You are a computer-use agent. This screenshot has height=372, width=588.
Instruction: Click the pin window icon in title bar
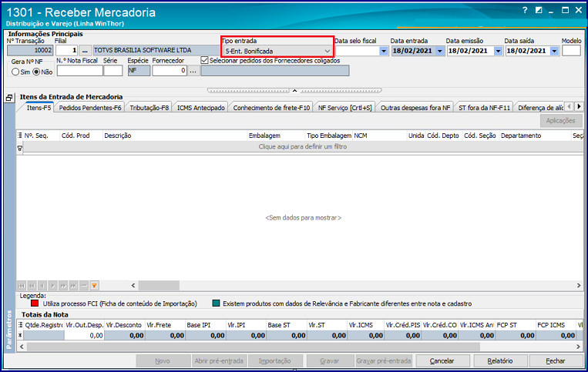point(539,11)
